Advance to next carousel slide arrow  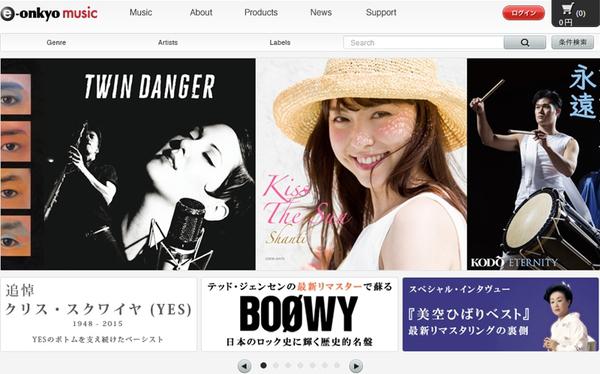tap(355, 366)
